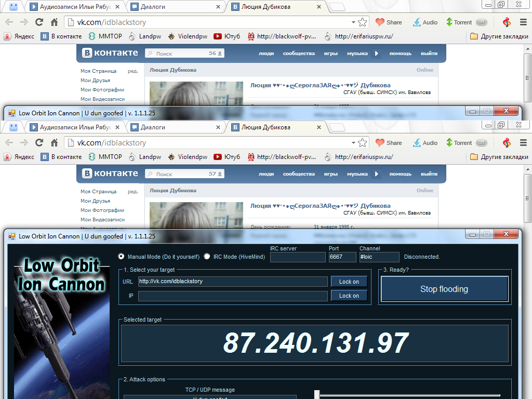Image resolution: width=532 pixels, height=399 pixels.
Task: Click the treble clef extension in upper Chrome window
Action: [x=507, y=22]
